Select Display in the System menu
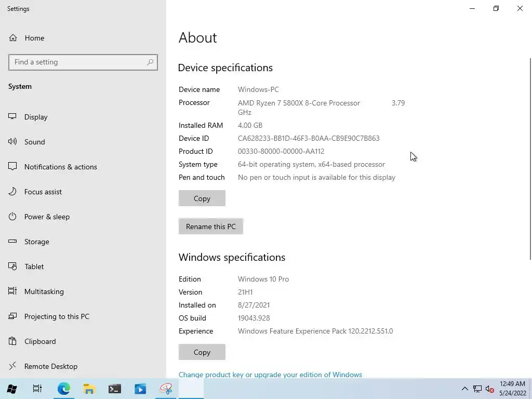532x399 pixels. point(36,117)
